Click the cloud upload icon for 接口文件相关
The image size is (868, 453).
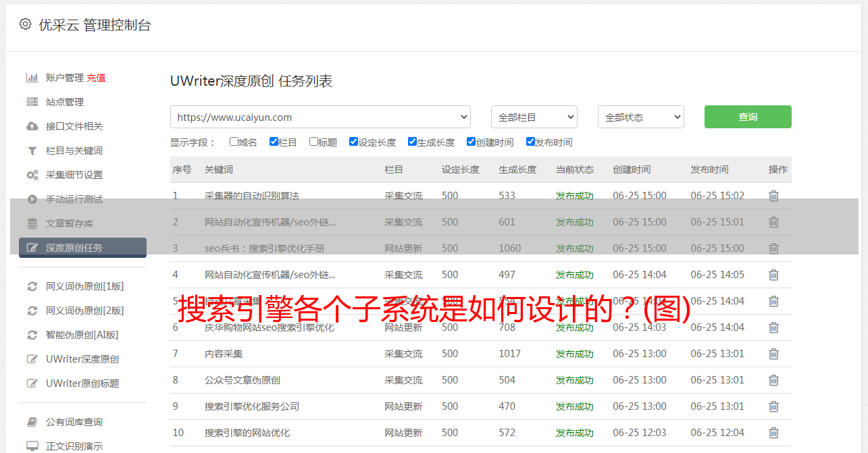point(32,126)
